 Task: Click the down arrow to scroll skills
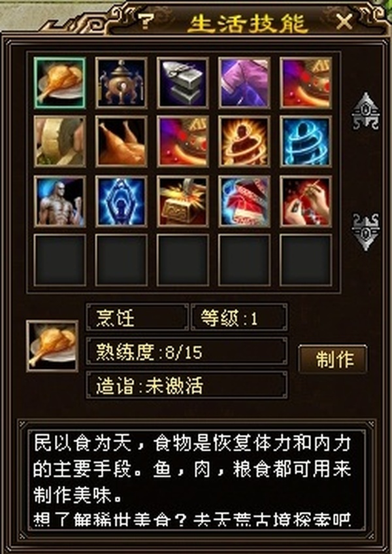coord(365,232)
